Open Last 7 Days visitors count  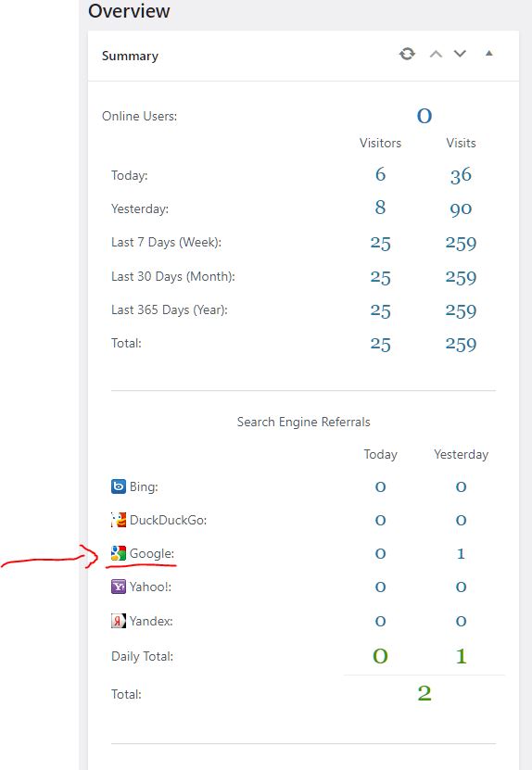tap(380, 243)
